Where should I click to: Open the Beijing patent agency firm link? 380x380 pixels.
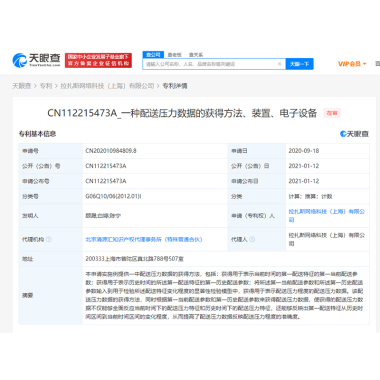coord(144,239)
